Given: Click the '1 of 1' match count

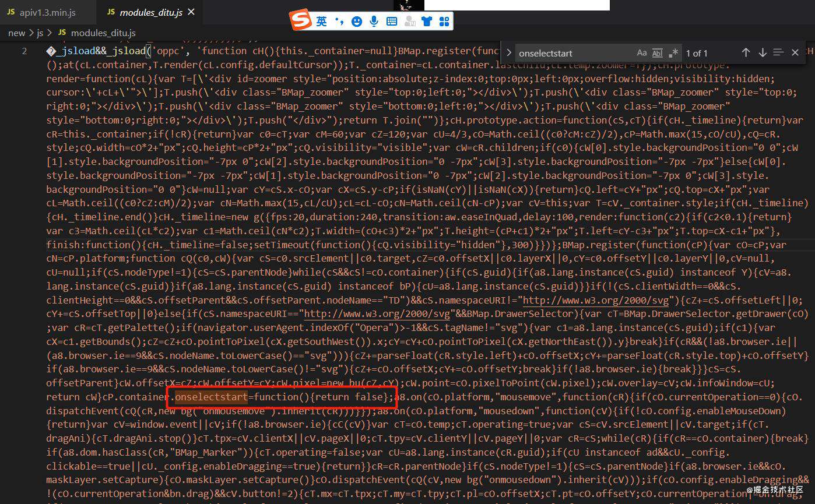Looking at the screenshot, I should click(697, 53).
